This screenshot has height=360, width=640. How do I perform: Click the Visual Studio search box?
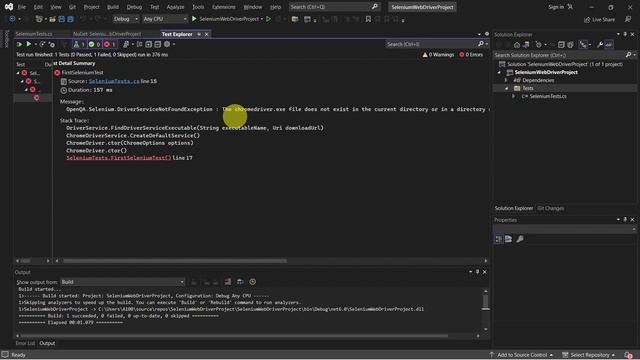pos(334,7)
